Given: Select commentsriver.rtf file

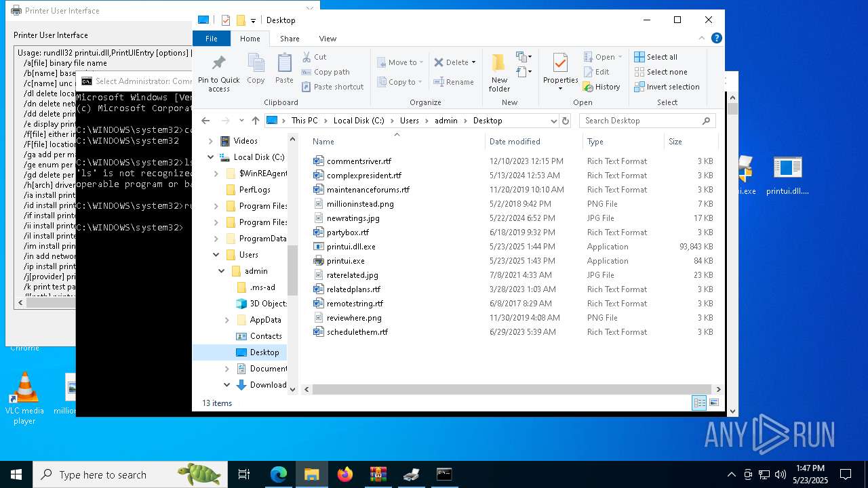Looking at the screenshot, I should 359,161.
